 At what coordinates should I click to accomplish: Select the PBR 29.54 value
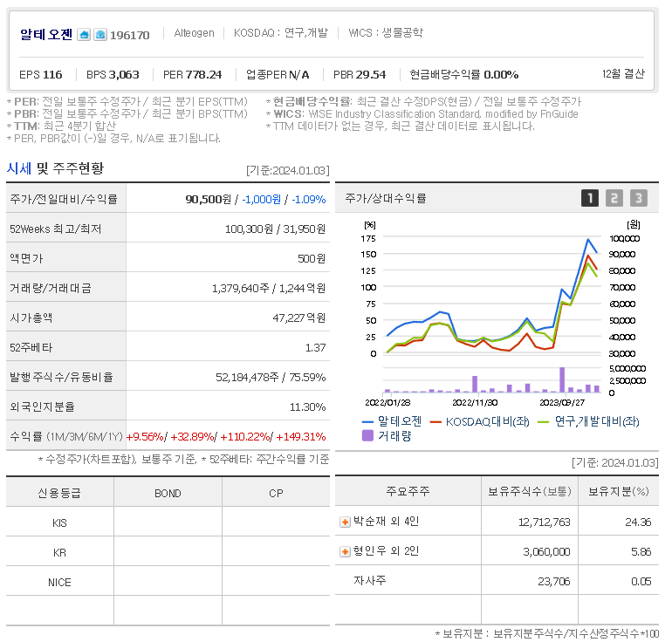[x=360, y=74]
